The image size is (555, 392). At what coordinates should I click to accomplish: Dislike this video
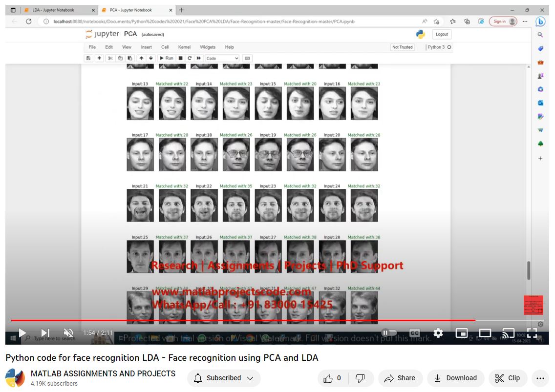[x=360, y=378]
